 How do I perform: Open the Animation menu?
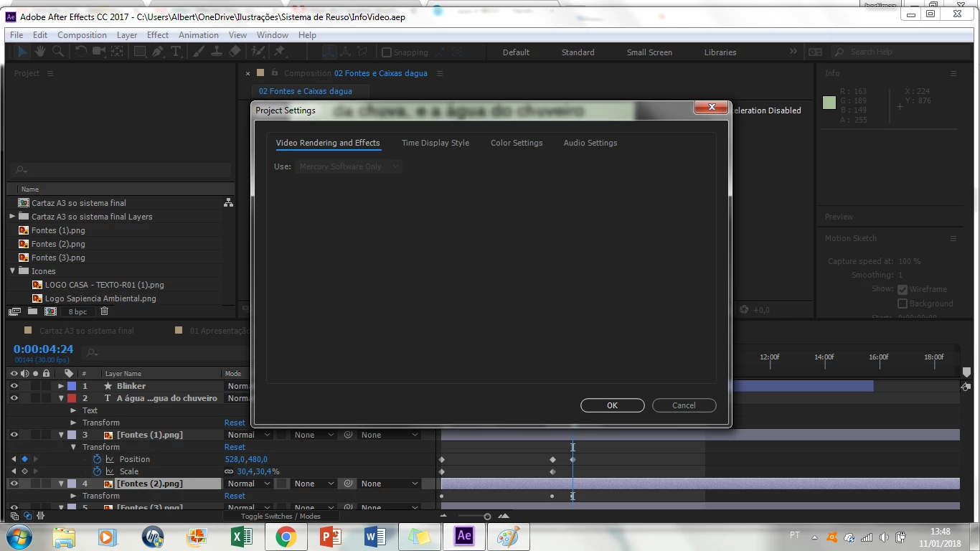tap(199, 34)
